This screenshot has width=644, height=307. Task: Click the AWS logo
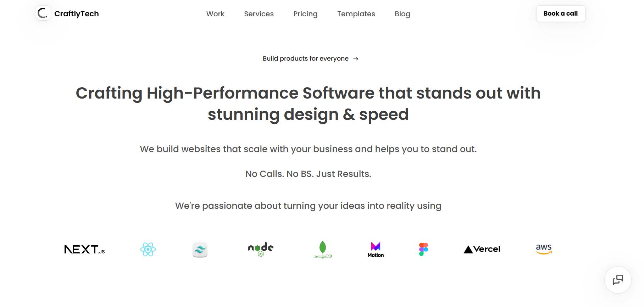coord(544,249)
